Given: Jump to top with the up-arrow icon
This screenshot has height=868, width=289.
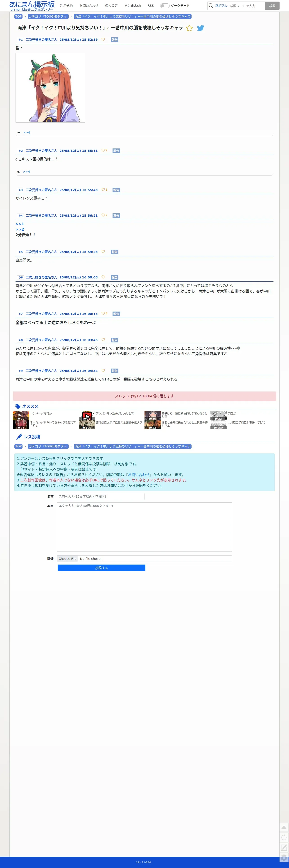Looking at the screenshot, I should pos(284,827).
